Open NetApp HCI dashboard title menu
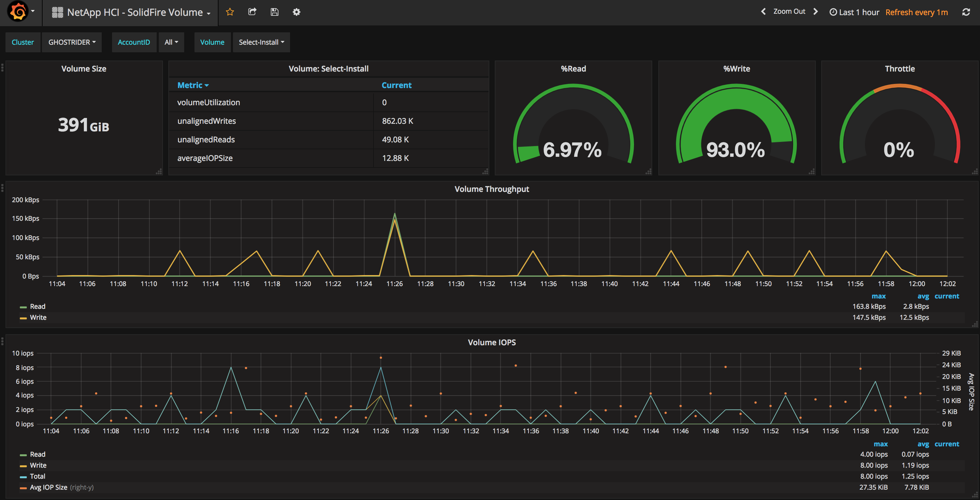The image size is (980, 500). [x=135, y=12]
